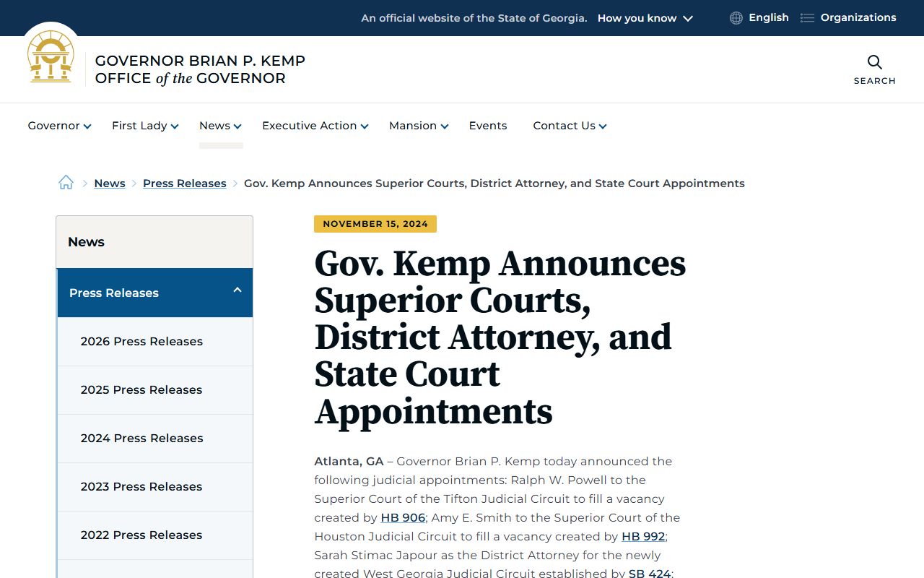Expand the First Lady menu

(x=145, y=126)
